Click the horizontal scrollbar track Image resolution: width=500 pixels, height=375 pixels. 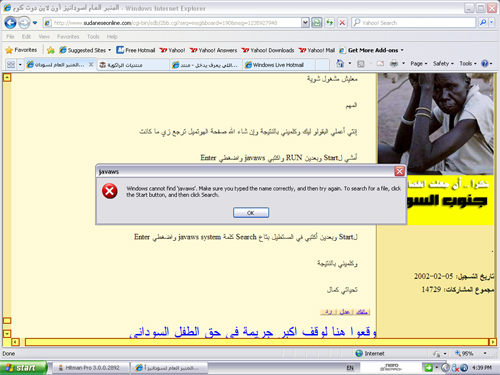pos(256,342)
